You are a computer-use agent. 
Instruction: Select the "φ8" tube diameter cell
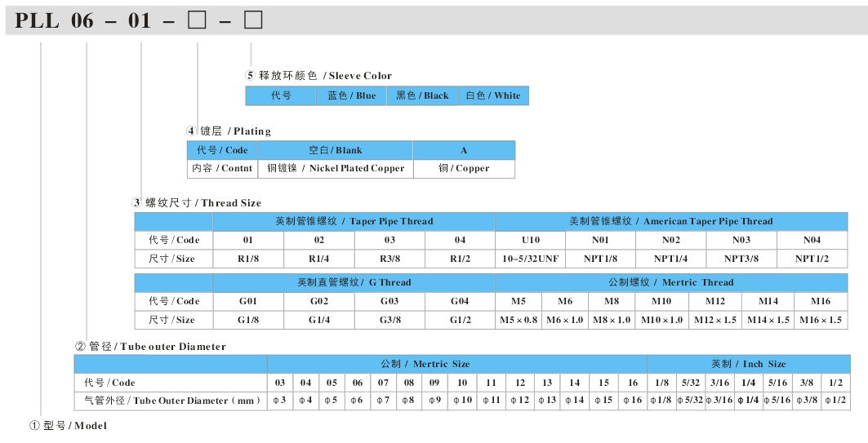408,401
